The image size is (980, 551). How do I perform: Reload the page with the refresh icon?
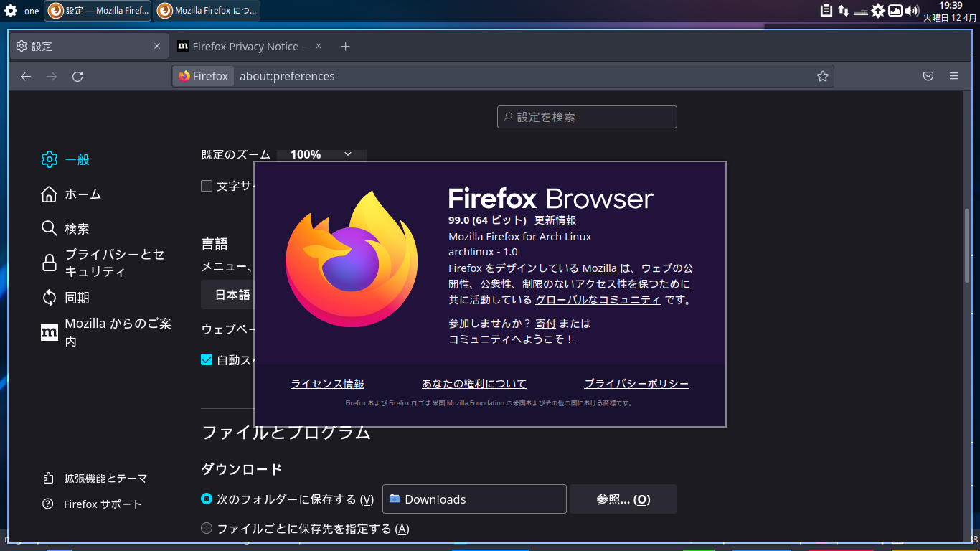point(77,76)
